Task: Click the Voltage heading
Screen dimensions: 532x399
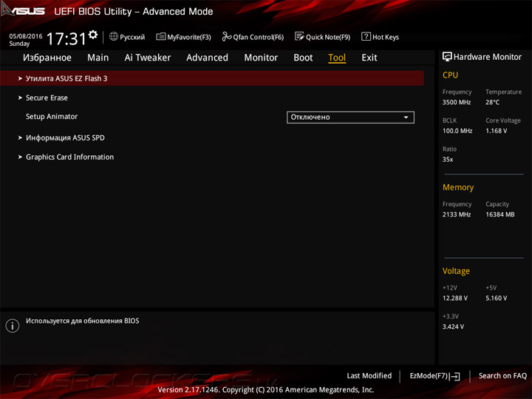Action: 456,271
